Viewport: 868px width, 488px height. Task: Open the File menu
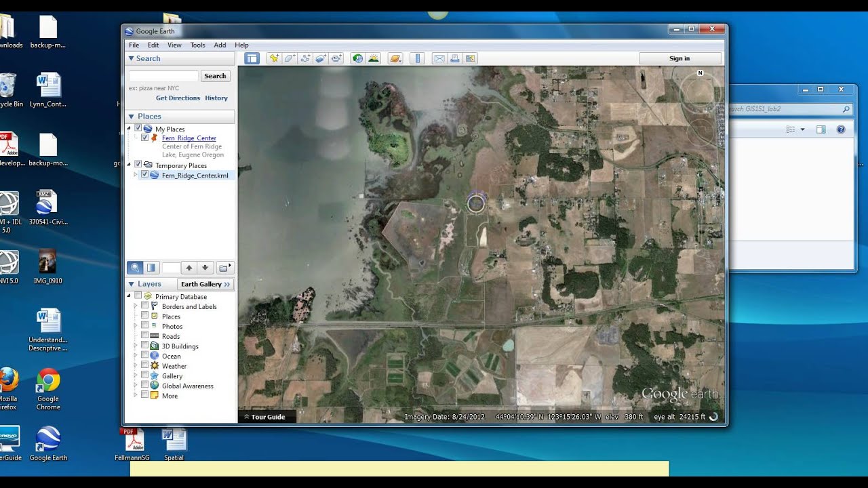coord(134,45)
